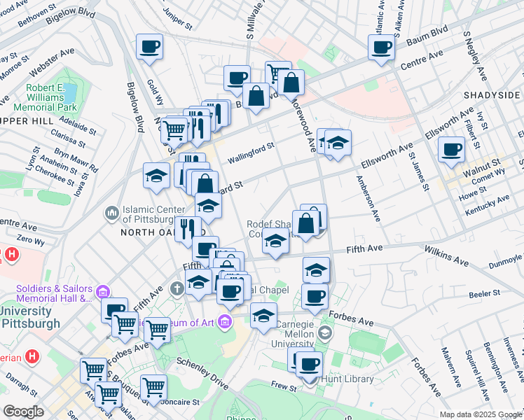Click the shopping cart marker near Atwood St at bottom
The height and width of the screenshot is (420, 524).
pyautogui.click(x=109, y=395)
